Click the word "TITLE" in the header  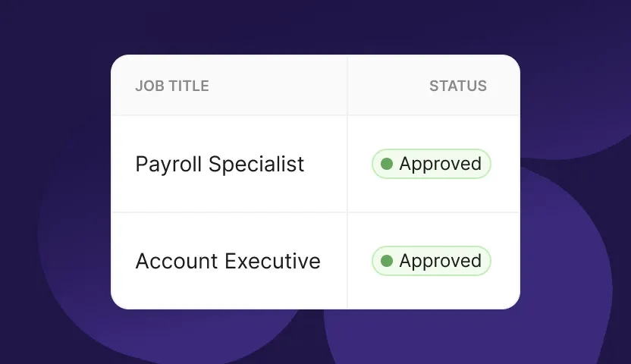click(x=188, y=86)
